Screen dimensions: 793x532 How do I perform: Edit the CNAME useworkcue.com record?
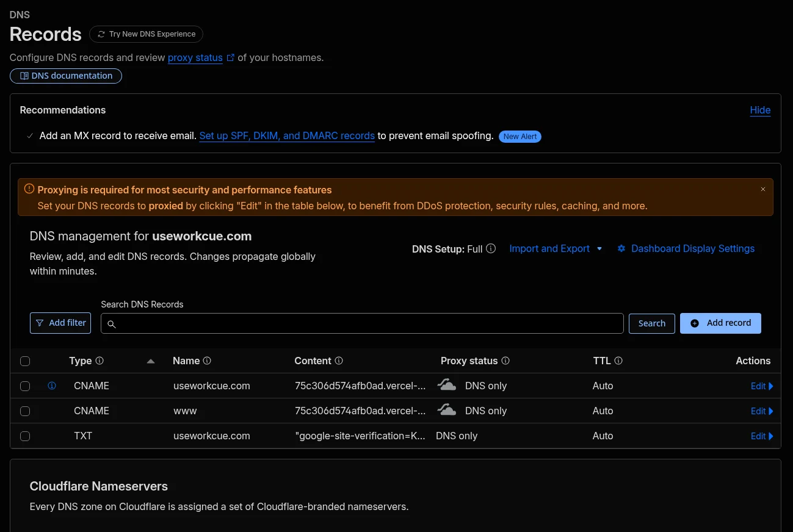click(x=762, y=386)
